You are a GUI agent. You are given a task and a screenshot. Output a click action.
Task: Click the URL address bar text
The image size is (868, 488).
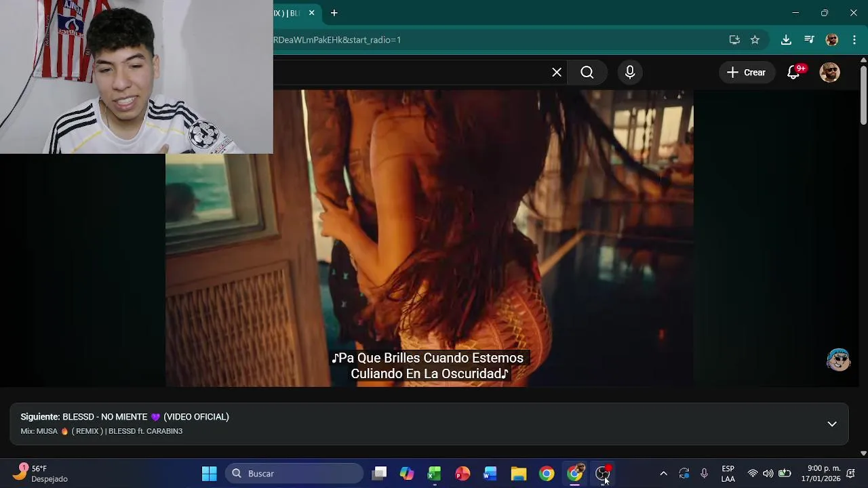[337, 40]
